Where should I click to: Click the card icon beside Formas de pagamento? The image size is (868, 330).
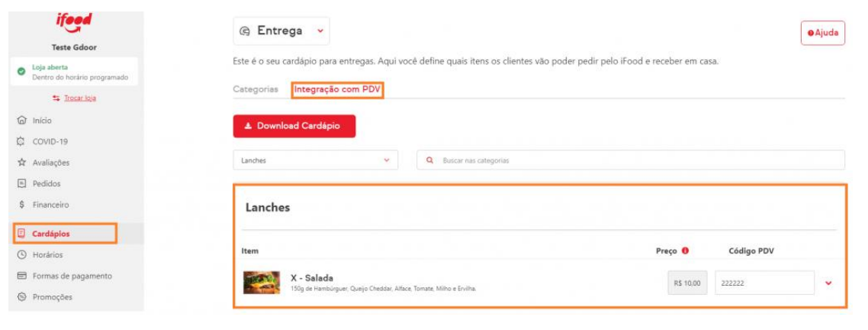click(21, 277)
